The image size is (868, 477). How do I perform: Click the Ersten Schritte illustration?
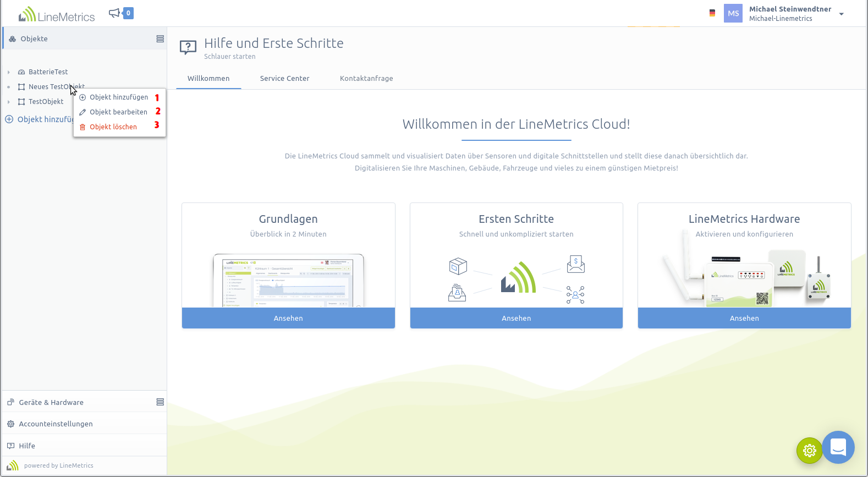click(517, 280)
